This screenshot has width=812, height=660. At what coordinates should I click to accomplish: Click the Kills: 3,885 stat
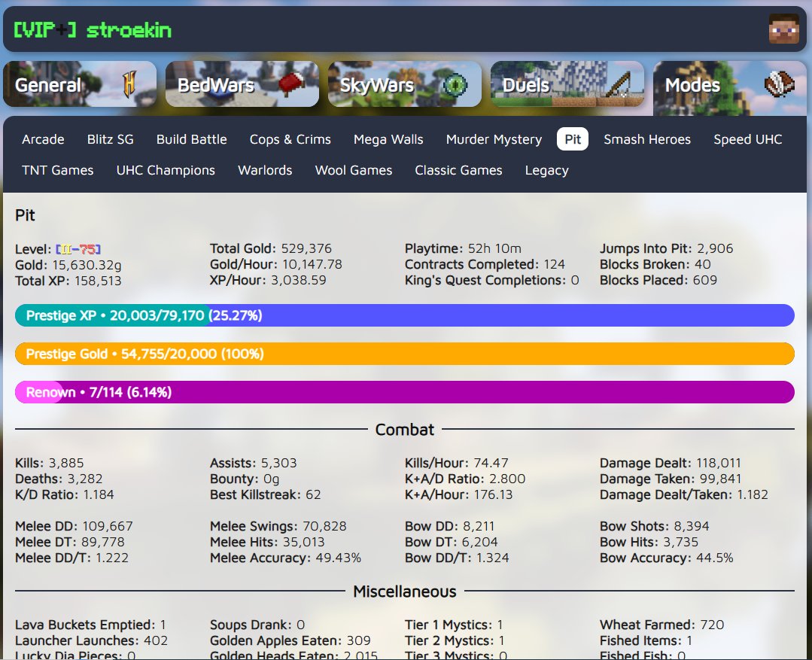[49, 463]
